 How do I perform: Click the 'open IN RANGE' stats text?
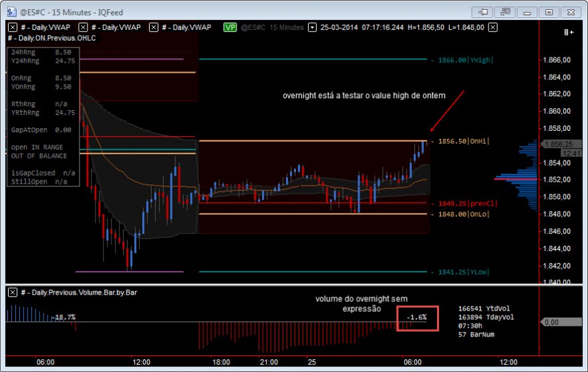pyautogui.click(x=37, y=147)
